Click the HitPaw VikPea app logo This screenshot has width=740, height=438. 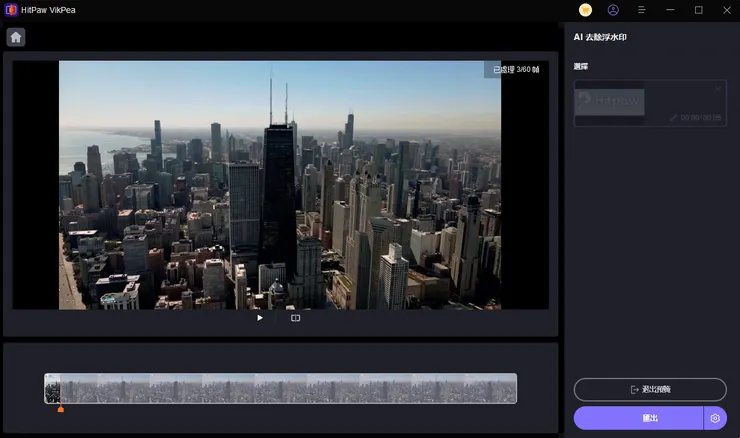(x=10, y=10)
